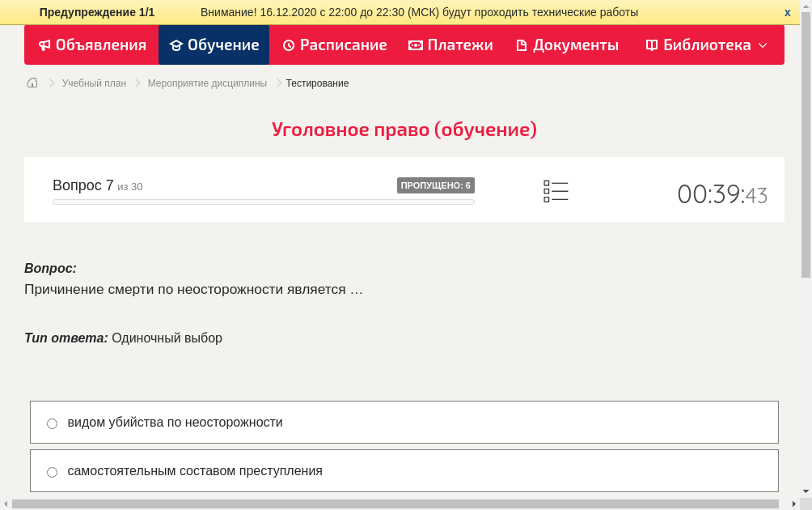The image size is (812, 510).
Task: Click the book icon beside Библиотека
Action: [x=650, y=45]
